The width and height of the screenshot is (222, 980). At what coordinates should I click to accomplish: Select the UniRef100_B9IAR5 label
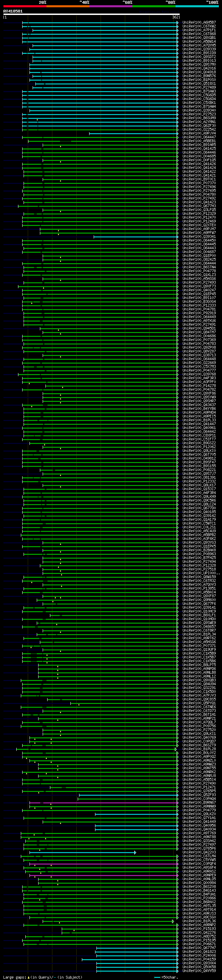(199, 145)
